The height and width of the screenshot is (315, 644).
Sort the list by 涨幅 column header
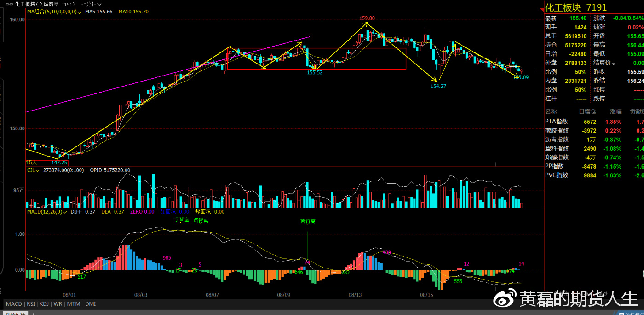(615, 111)
